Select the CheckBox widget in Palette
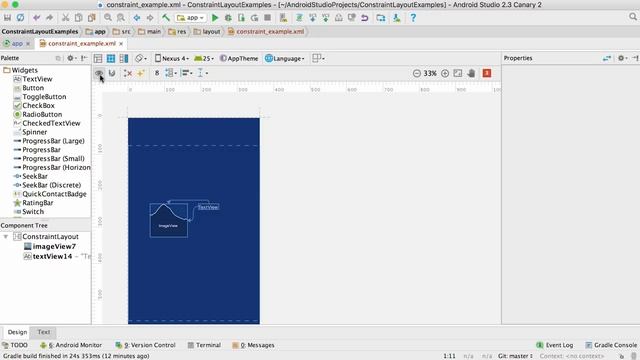The image size is (640, 360). 34,105
